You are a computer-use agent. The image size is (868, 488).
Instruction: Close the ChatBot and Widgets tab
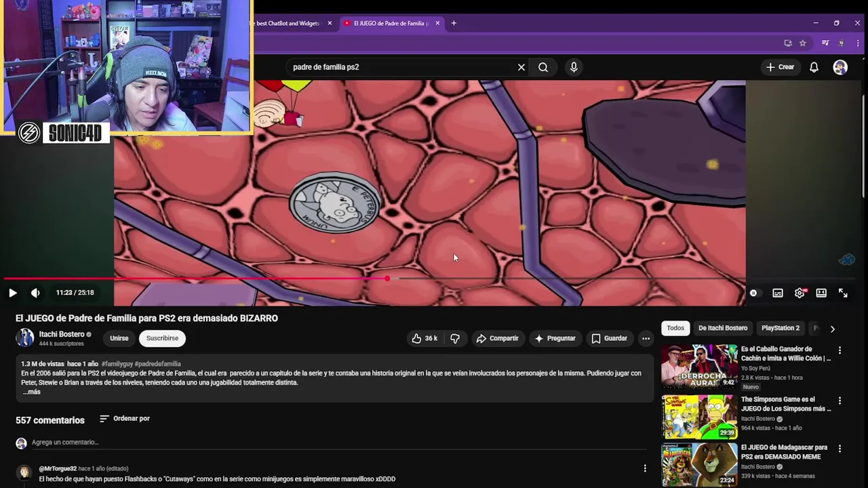tap(330, 23)
